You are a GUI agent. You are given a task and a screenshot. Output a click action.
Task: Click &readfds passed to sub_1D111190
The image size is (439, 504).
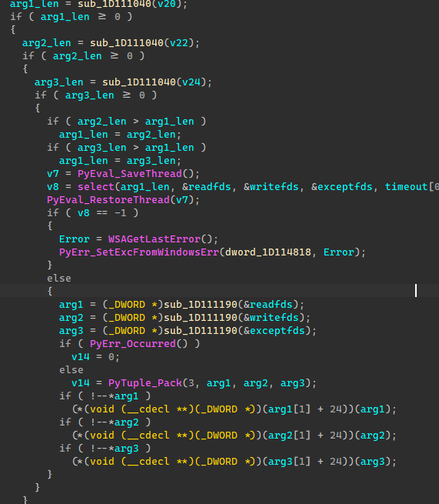268,305
